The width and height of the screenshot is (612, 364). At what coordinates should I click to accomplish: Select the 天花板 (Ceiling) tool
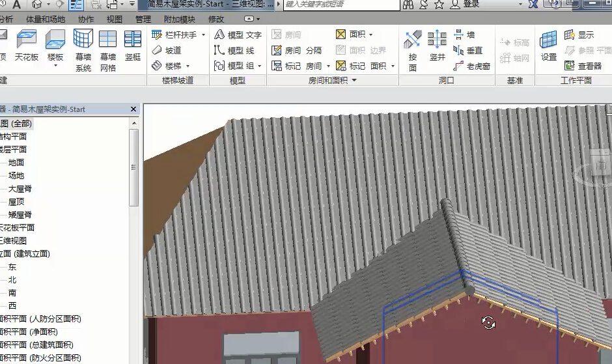point(27,46)
